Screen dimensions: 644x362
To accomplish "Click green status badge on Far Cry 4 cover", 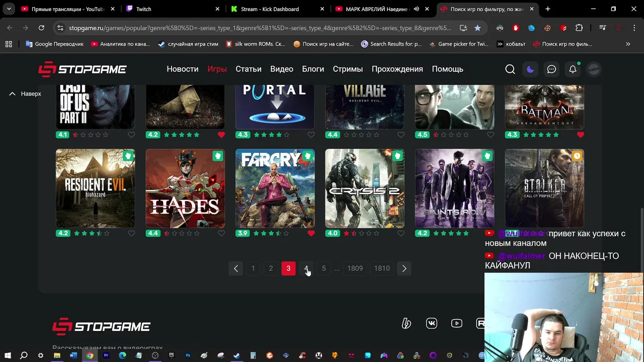I will pos(307,156).
